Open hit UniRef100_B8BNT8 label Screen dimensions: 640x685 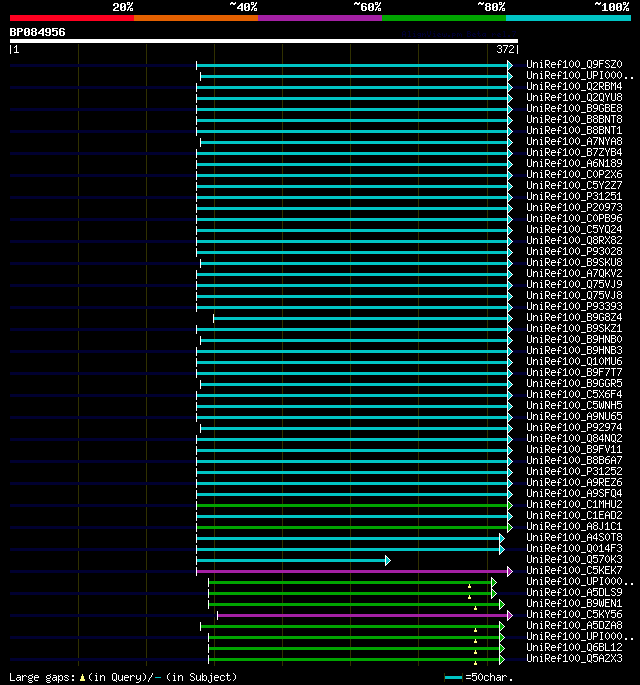pos(574,119)
